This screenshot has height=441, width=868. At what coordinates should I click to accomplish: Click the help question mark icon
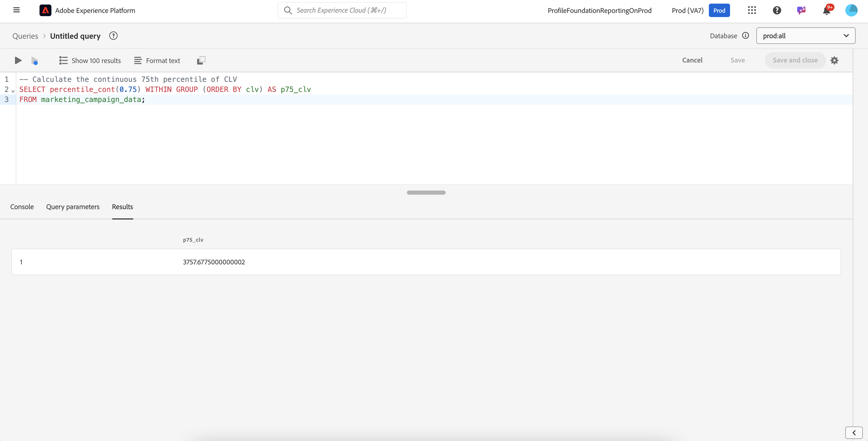click(777, 10)
